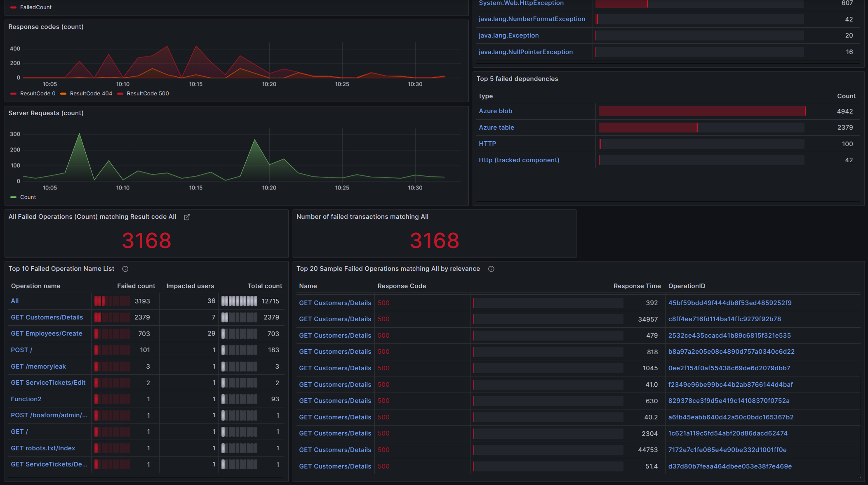
Task: Click GET /memoryleak operation name
Action: [x=38, y=367]
